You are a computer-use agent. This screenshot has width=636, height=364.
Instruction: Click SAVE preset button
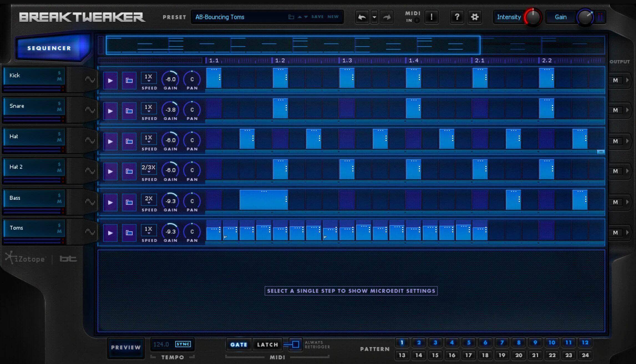click(318, 17)
